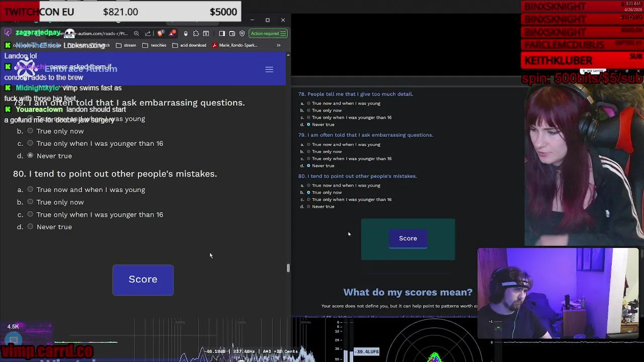
Task: Left window Q80: select Never true
Action: tap(30, 227)
